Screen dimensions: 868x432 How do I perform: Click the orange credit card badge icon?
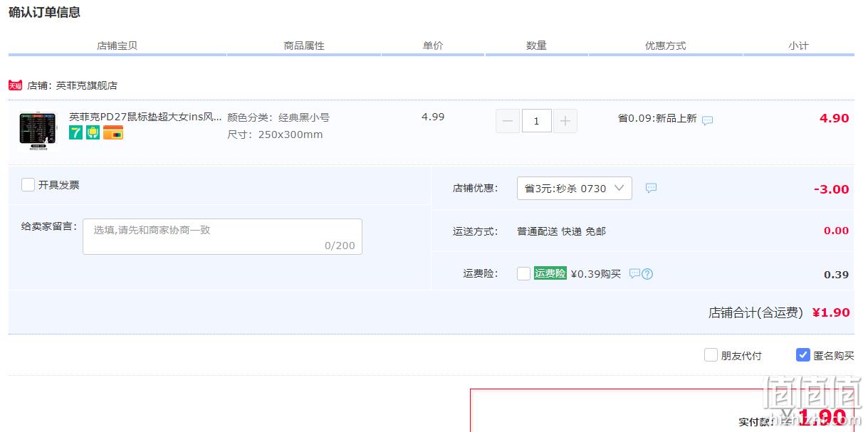[x=113, y=132]
